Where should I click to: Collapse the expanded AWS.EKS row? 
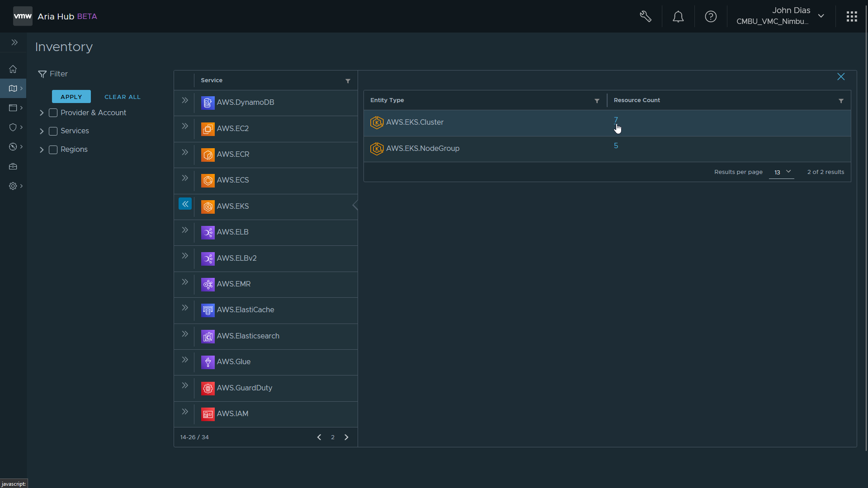pyautogui.click(x=185, y=204)
